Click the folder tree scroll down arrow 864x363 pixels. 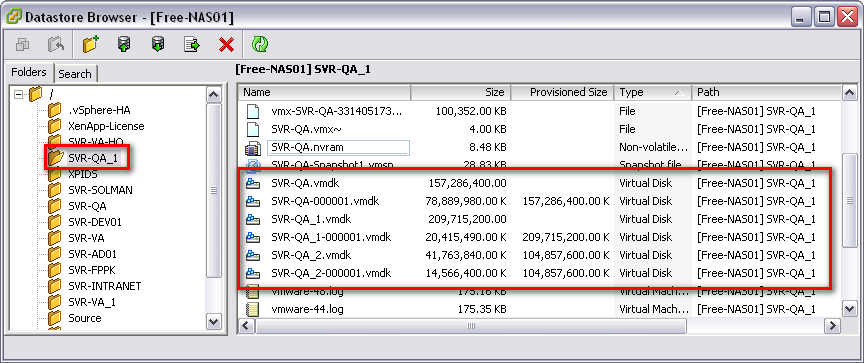click(214, 321)
